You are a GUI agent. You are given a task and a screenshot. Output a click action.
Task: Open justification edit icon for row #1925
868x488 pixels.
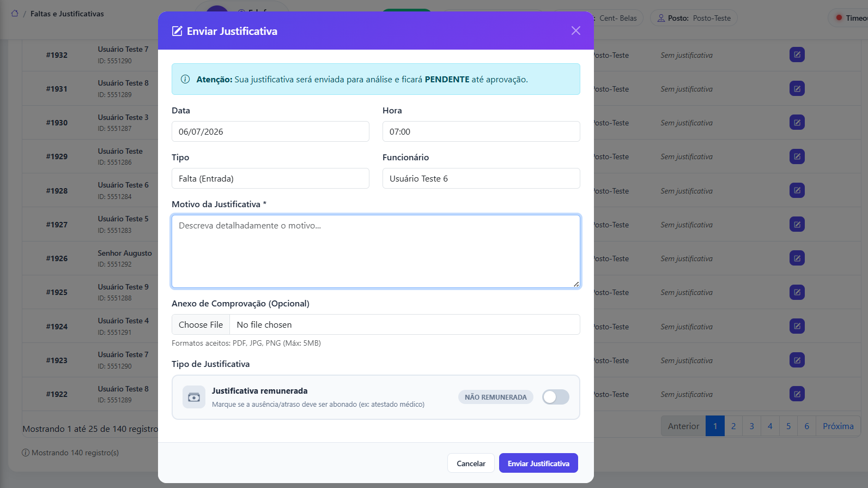pyautogui.click(x=797, y=292)
